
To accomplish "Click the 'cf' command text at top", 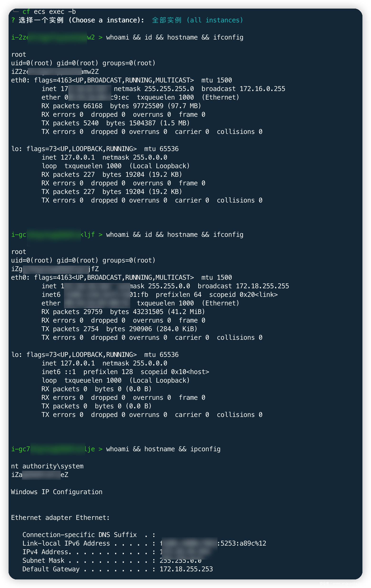I will tap(26, 11).
